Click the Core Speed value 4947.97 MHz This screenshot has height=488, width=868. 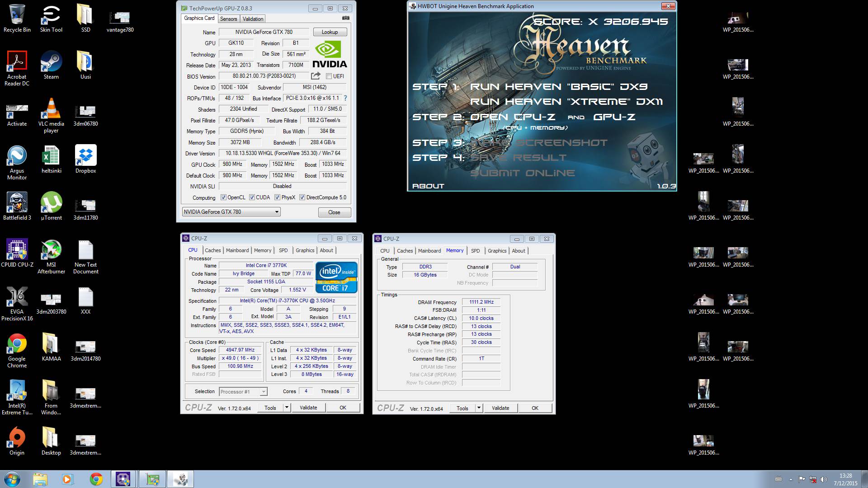click(x=240, y=350)
